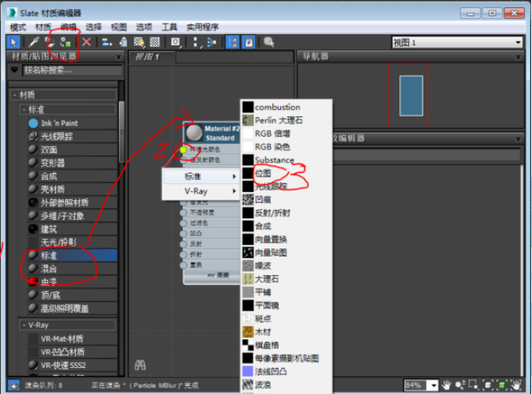
Task: Toggle the Parameter Editor panel button
Action: 248,42
